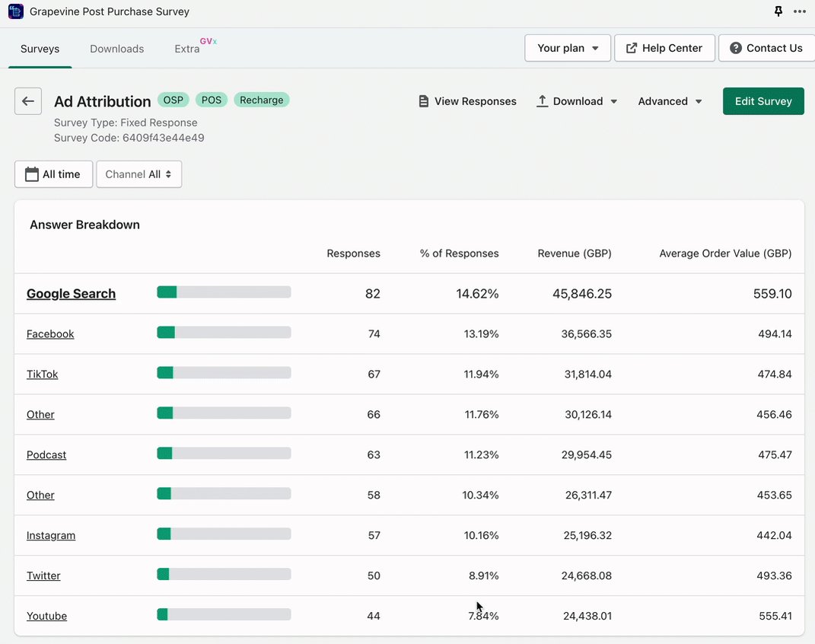Open the Facebook answer link
This screenshot has width=815, height=644.
50,333
